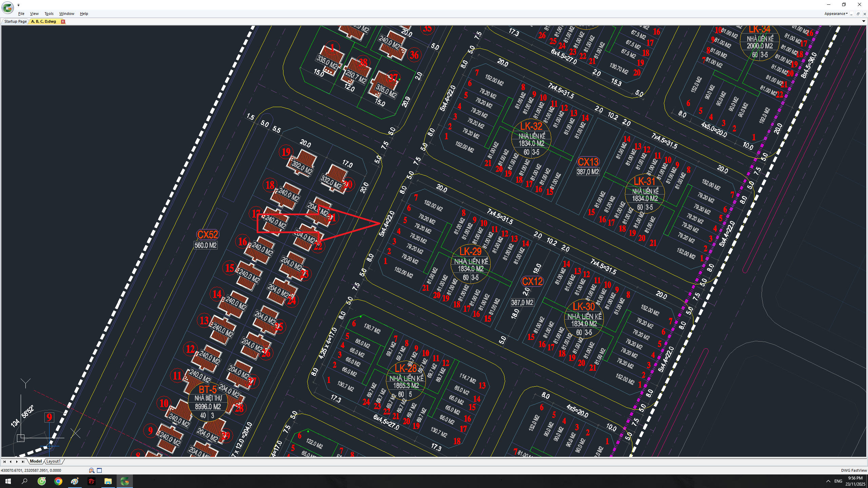Click the magnifier zoom icon in status bar
868x488 pixels.
(x=92, y=470)
